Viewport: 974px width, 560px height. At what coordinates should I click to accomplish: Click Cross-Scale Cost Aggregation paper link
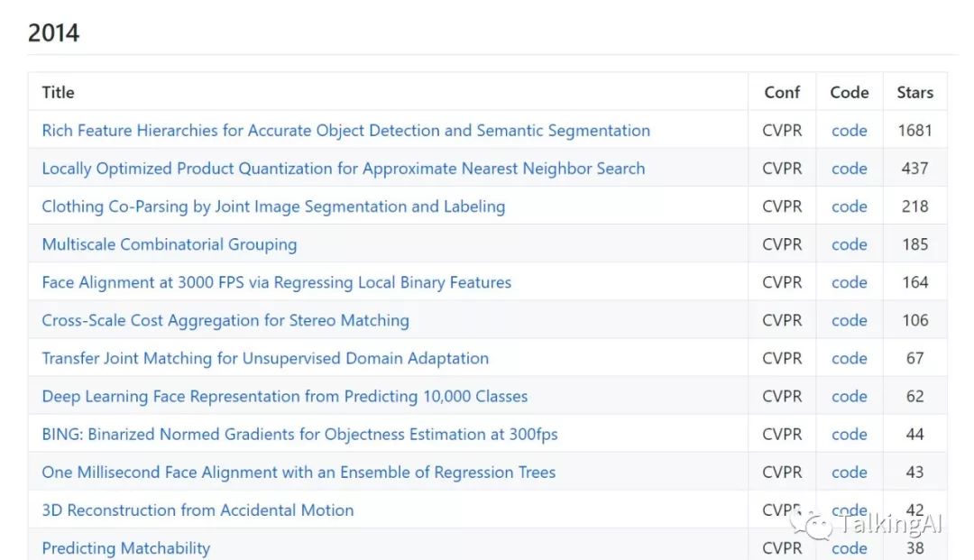[225, 320]
